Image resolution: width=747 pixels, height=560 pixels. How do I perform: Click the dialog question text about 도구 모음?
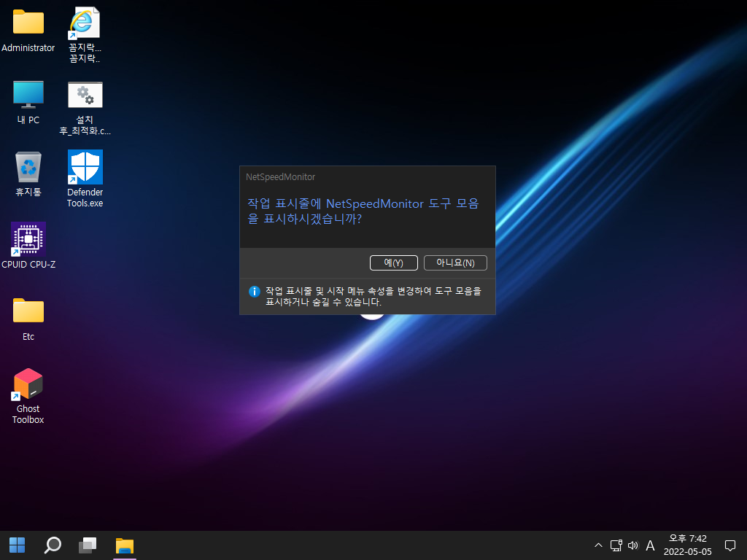click(363, 211)
